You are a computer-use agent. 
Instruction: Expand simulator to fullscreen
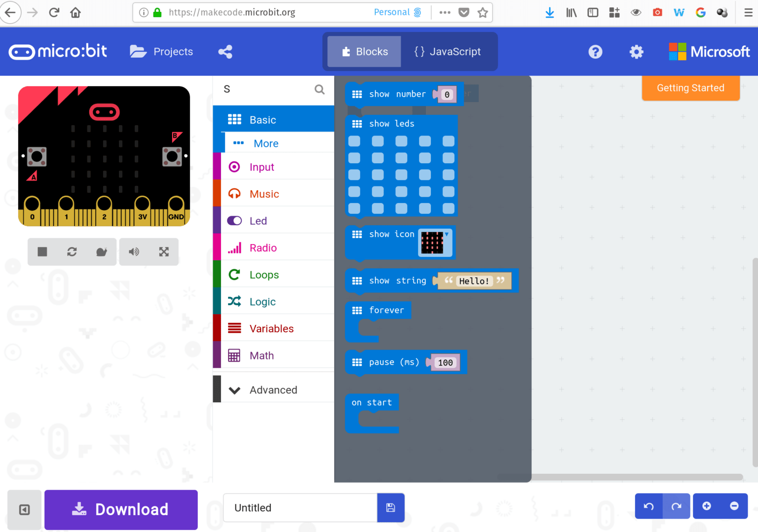(x=163, y=251)
